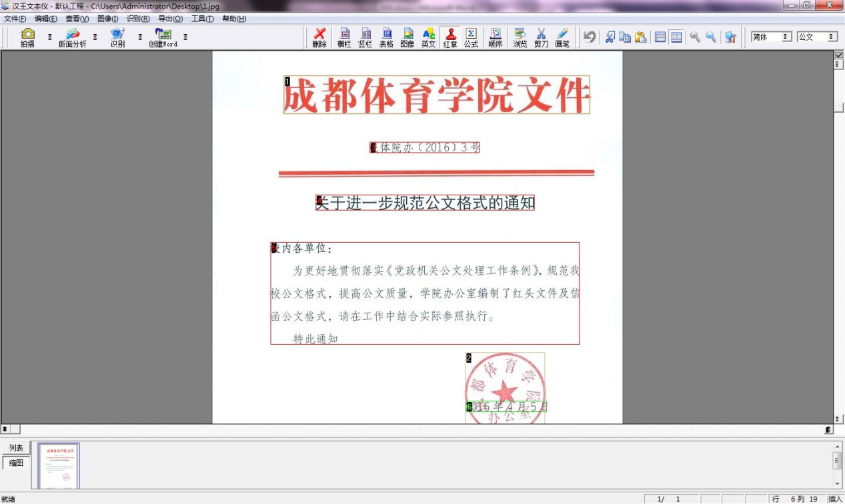This screenshot has width=845, height=504.
Task: Open the 简体 language dropdown
Action: (x=772, y=37)
